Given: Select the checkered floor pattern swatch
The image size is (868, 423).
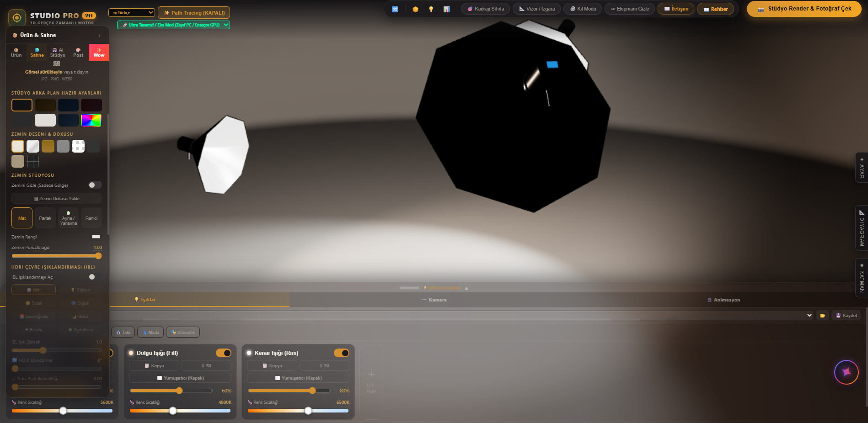Looking at the screenshot, I should 78,146.
